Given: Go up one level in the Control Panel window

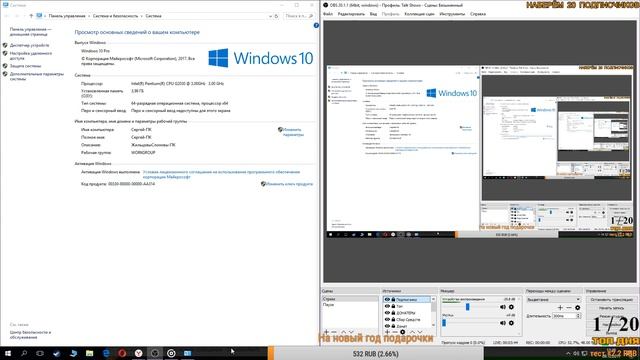Looking at the screenshot, I should click(31, 16).
